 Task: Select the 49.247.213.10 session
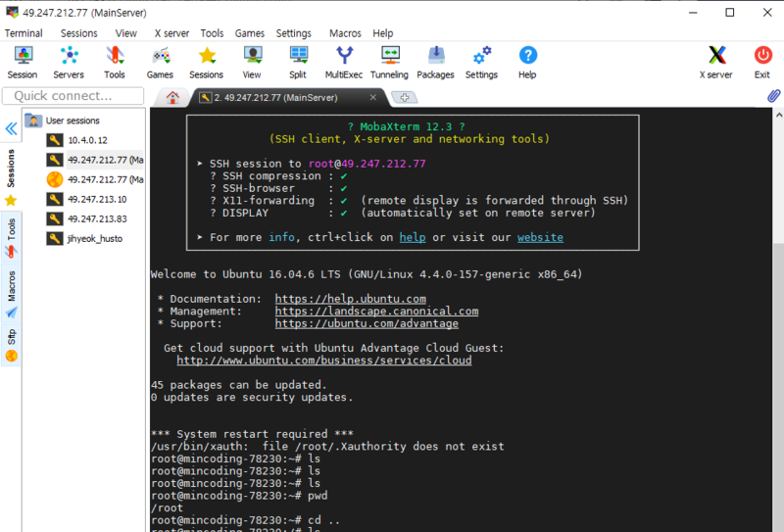point(86,199)
